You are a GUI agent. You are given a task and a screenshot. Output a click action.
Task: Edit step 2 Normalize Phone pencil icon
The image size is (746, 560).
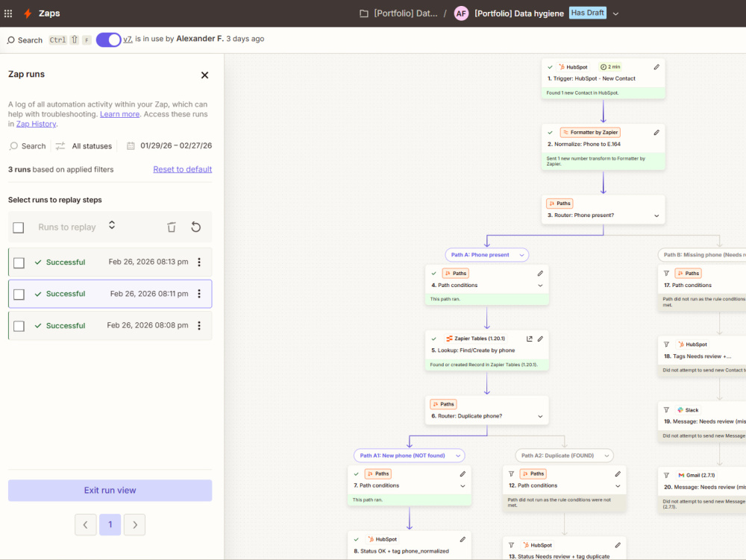tap(656, 133)
